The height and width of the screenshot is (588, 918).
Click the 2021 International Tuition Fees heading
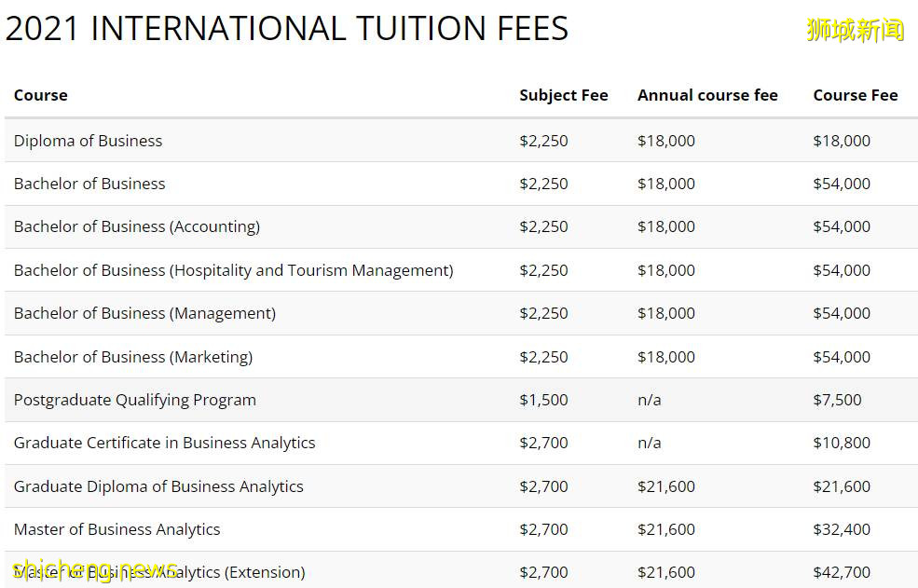click(x=286, y=29)
